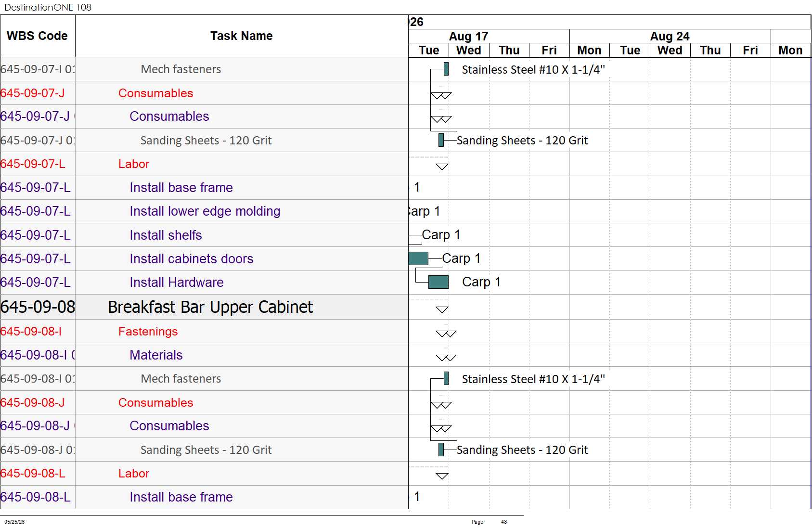The width and height of the screenshot is (812, 528).
Task: Click the Carp 1 label beside Install cabinets doors bar
Action: tap(461, 258)
